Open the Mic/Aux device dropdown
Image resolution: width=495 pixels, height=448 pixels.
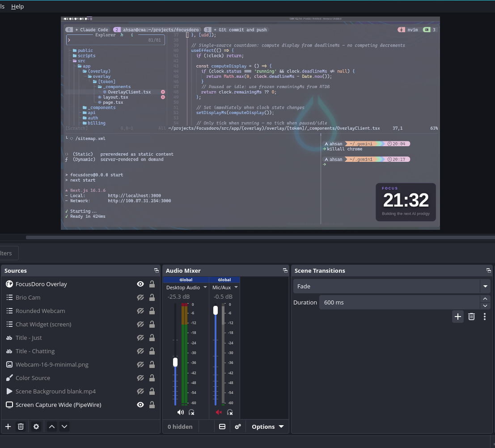(x=236, y=287)
